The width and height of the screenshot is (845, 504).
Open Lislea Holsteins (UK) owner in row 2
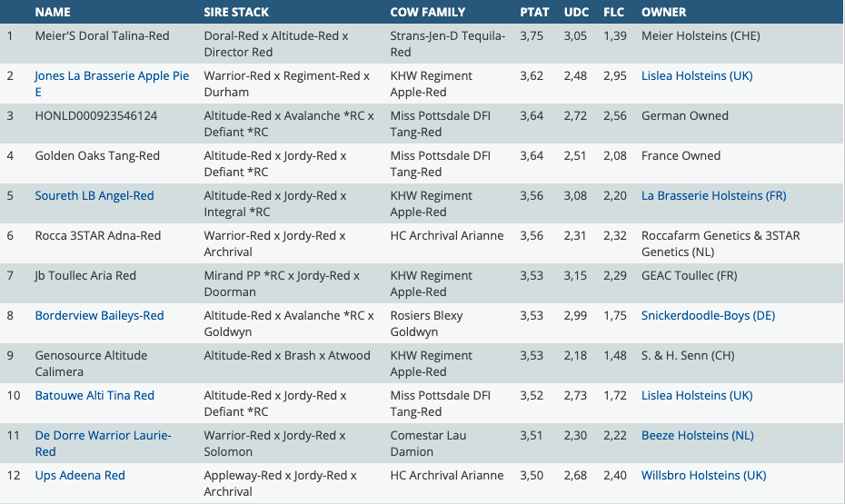click(x=697, y=76)
